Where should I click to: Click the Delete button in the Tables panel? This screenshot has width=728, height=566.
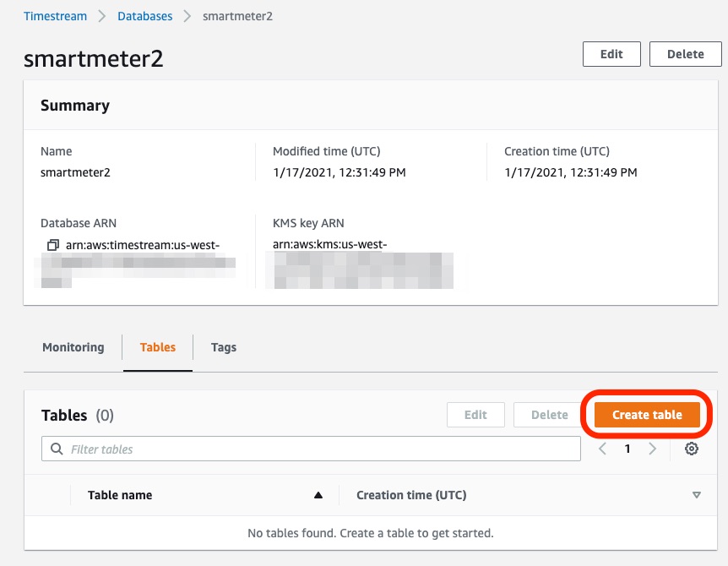tap(548, 415)
